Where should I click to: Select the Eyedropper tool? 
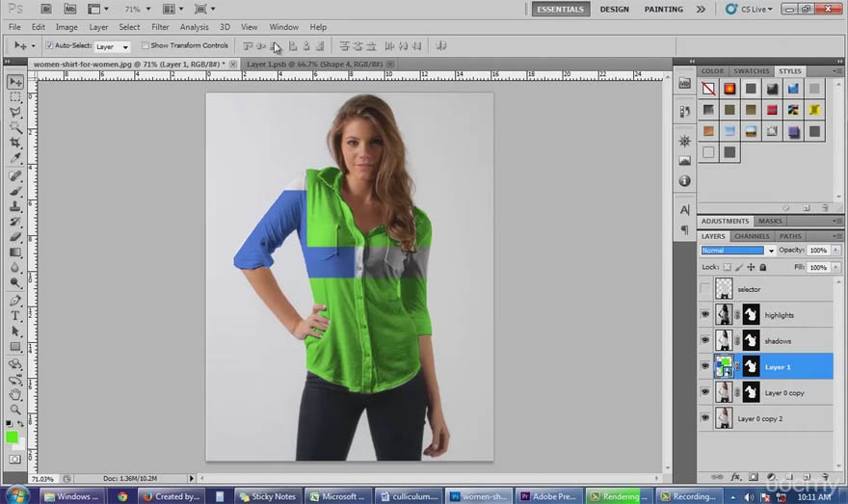click(15, 158)
